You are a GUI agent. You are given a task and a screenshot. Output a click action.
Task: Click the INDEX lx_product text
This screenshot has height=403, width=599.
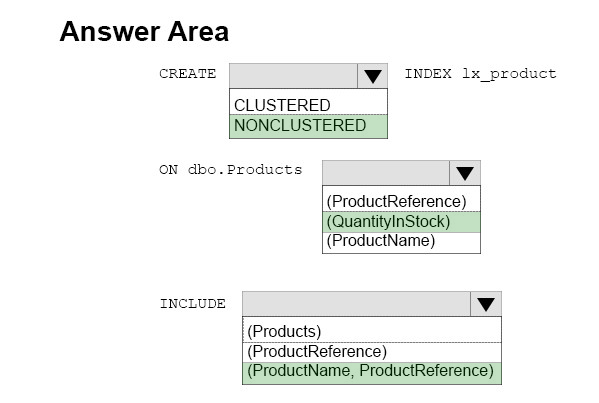[480, 74]
